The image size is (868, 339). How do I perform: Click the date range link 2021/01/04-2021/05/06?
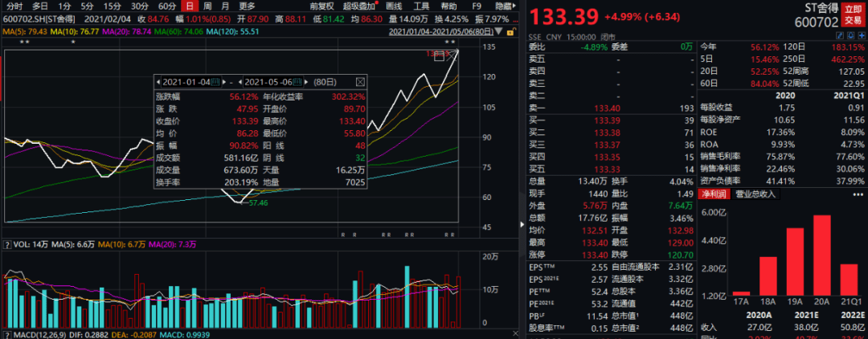[442, 32]
